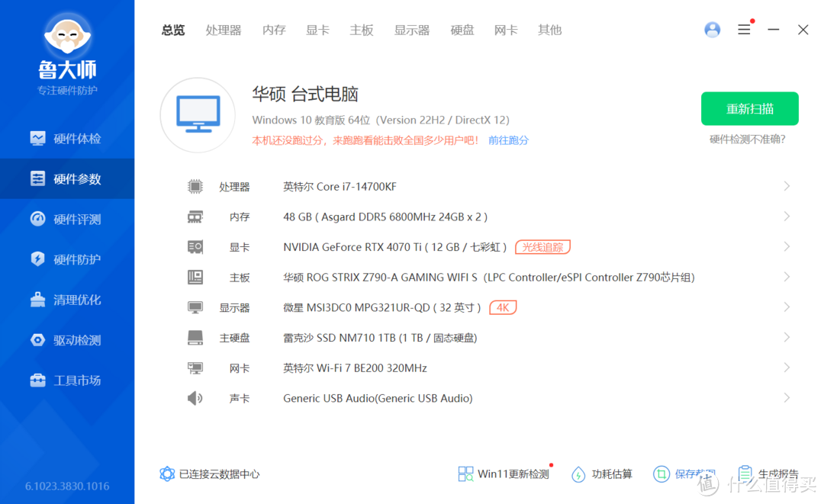Switch to the 处理器 tab
This screenshot has width=824, height=504.
pyautogui.click(x=224, y=30)
